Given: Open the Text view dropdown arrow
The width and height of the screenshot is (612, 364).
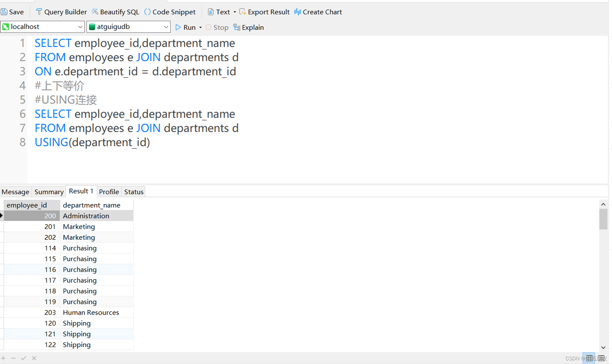Looking at the screenshot, I should (234, 12).
